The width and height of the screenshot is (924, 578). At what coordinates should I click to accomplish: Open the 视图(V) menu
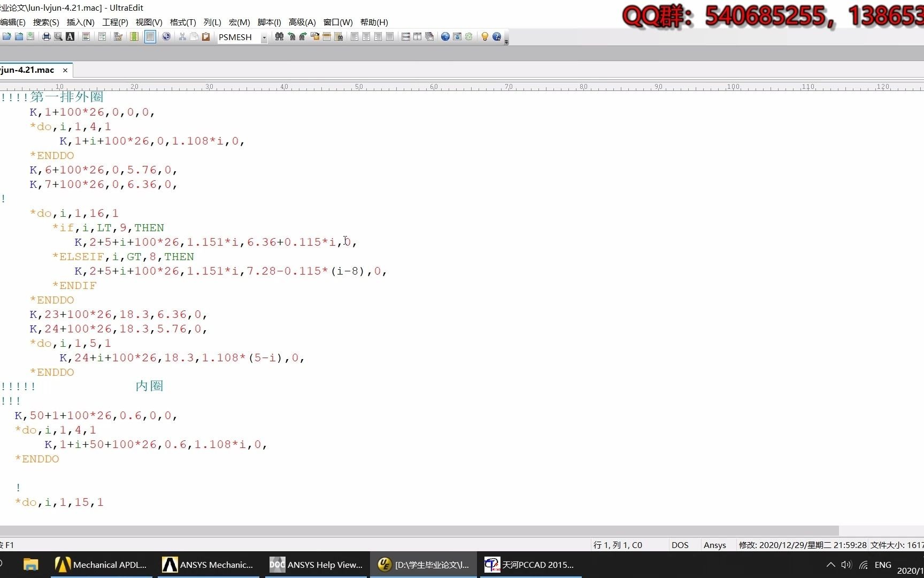pos(149,22)
